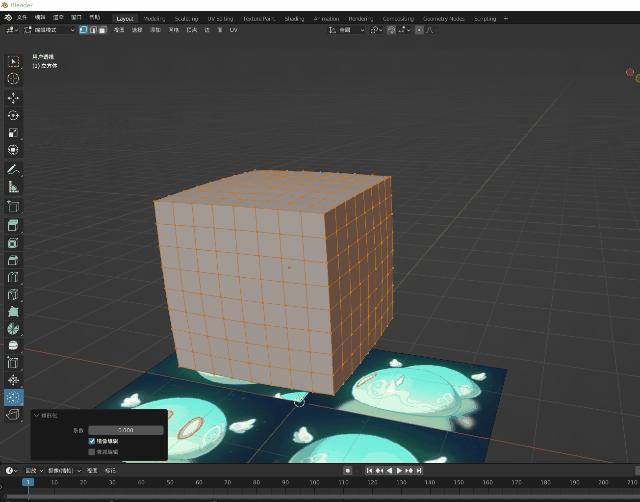Open the Help (帮助) menu
The image size is (640, 502).
pos(95,18)
